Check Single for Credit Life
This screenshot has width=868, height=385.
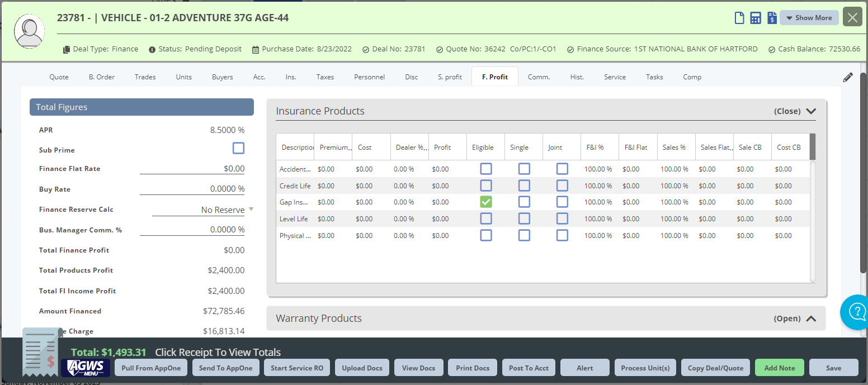tap(524, 186)
